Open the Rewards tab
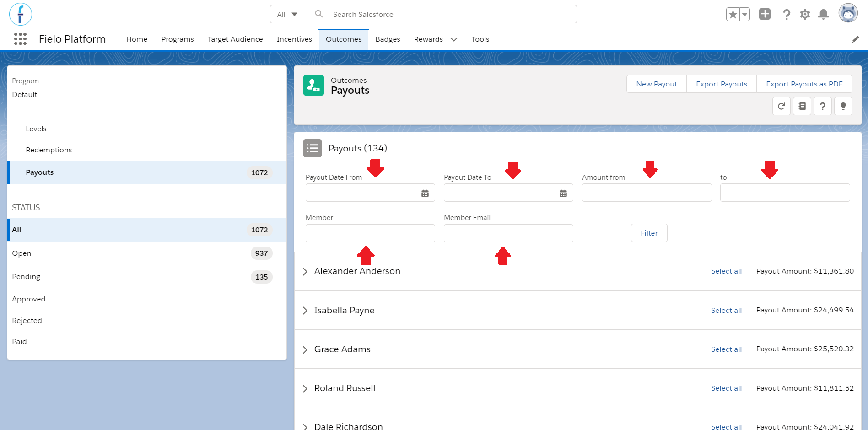The width and height of the screenshot is (868, 430). [428, 39]
